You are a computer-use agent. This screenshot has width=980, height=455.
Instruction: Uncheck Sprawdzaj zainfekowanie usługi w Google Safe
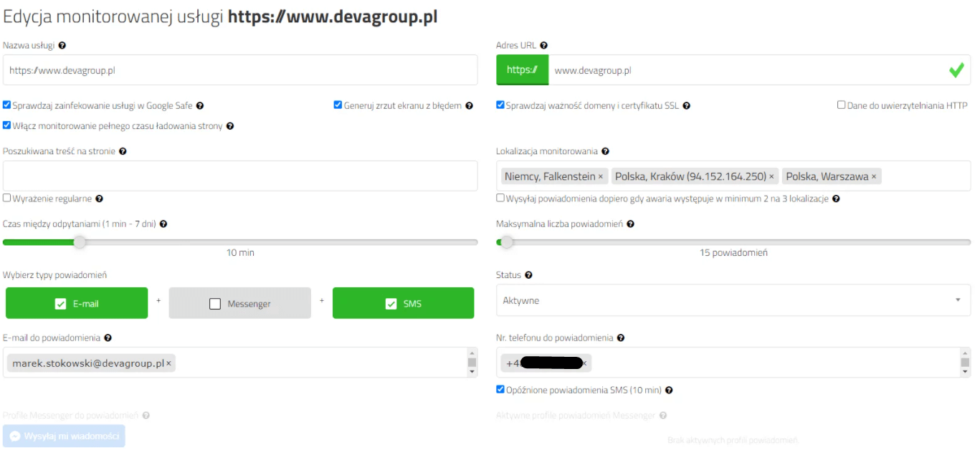point(7,105)
